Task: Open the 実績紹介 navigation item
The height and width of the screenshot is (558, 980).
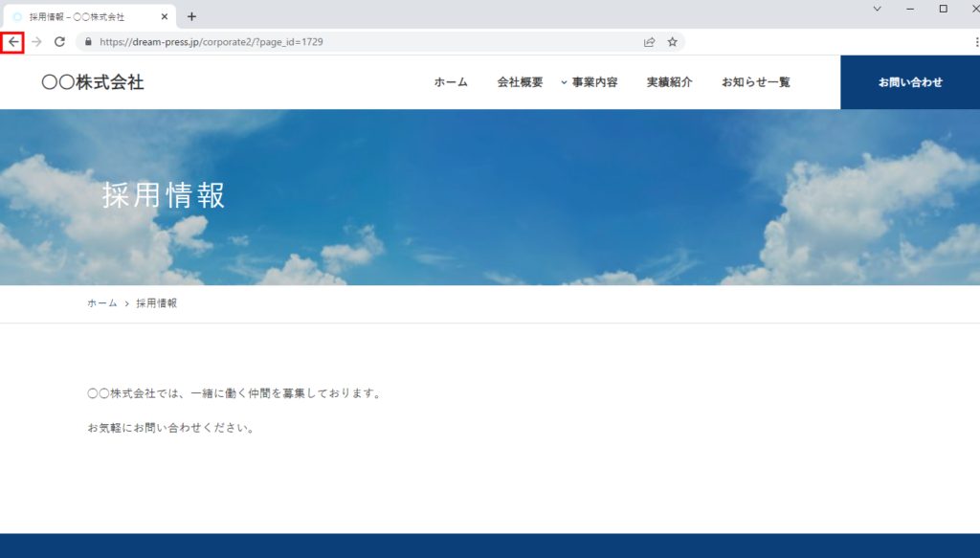Action: tap(669, 82)
